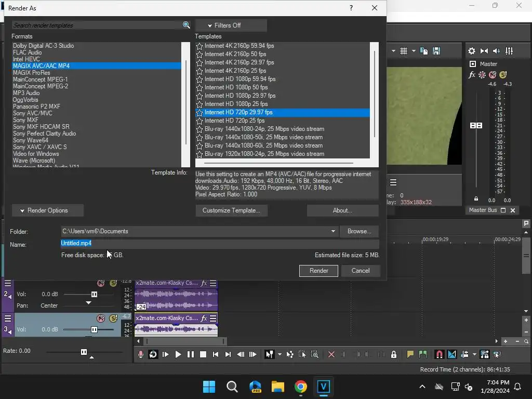Click the Record microphone button in transport bar
This screenshot has width=532, height=399.
(x=140, y=354)
